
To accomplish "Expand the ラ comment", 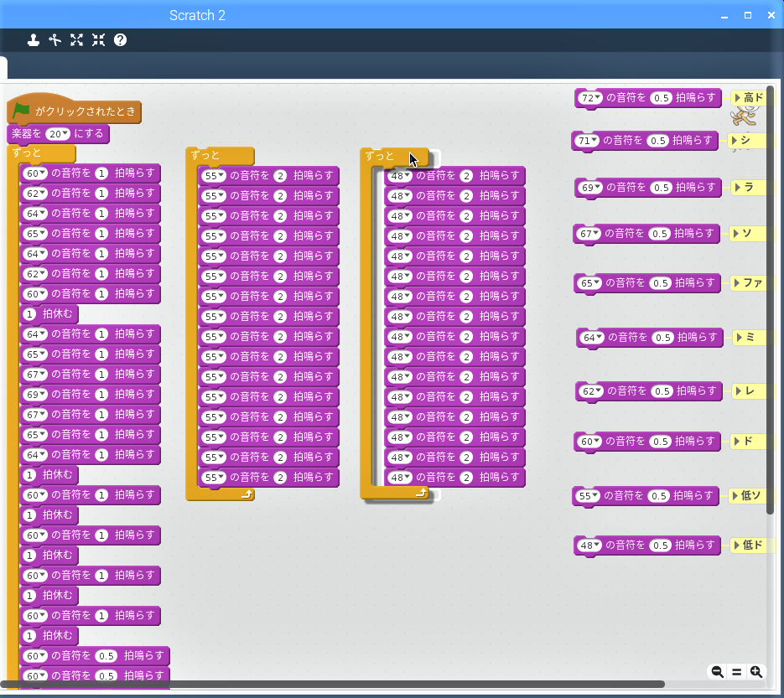I will (x=737, y=188).
